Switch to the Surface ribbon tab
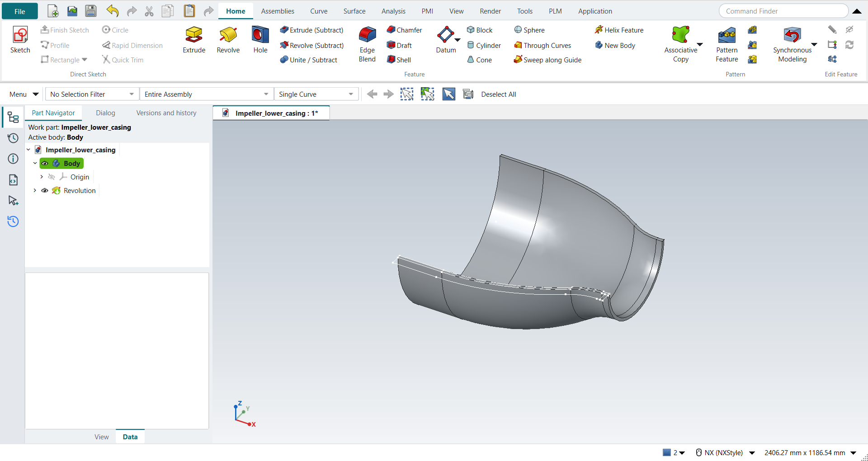This screenshot has height=461, width=868. click(x=354, y=11)
